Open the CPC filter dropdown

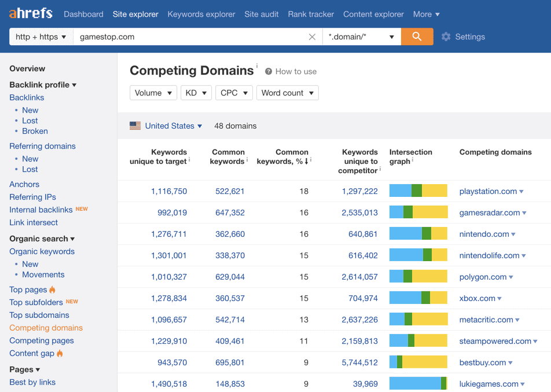pyautogui.click(x=234, y=93)
